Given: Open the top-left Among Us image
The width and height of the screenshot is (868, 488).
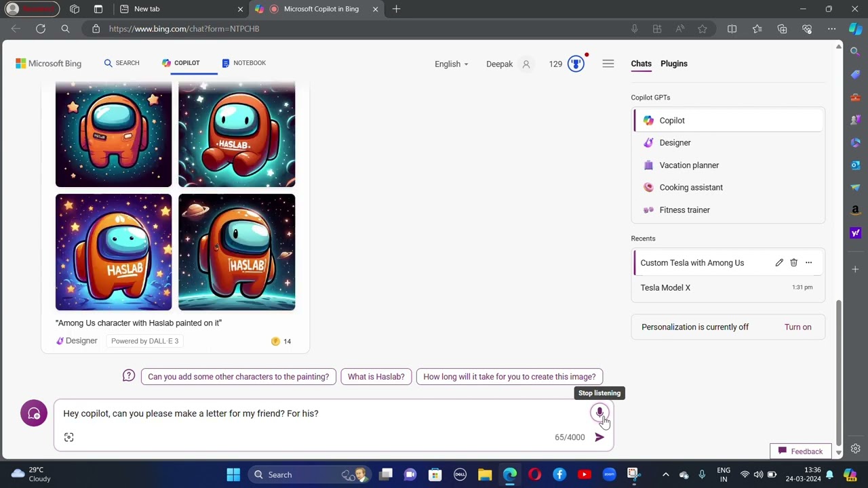Looking at the screenshot, I should [113, 134].
